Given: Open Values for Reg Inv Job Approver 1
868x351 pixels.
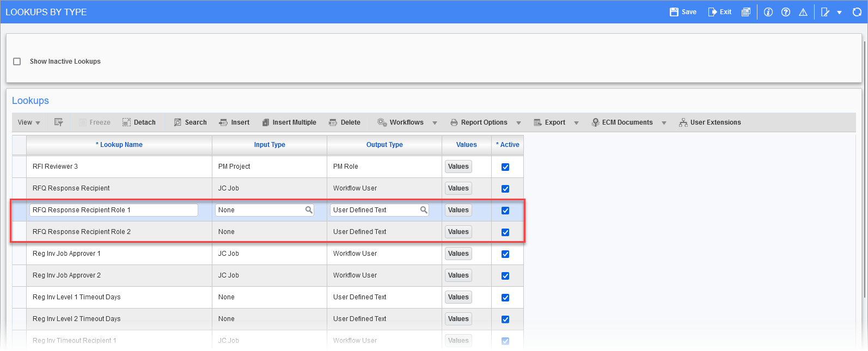Looking at the screenshot, I should (x=459, y=254).
